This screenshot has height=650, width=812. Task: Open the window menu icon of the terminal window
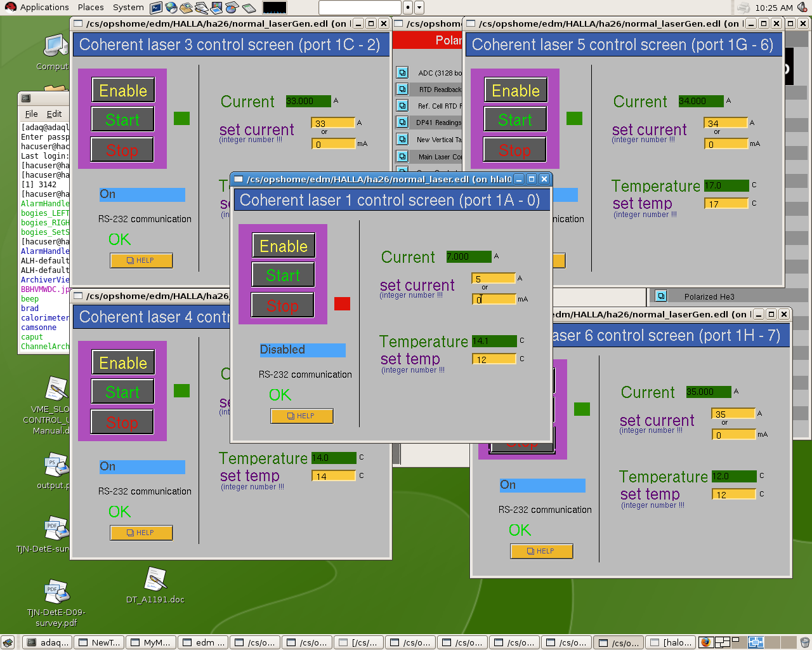coord(26,98)
